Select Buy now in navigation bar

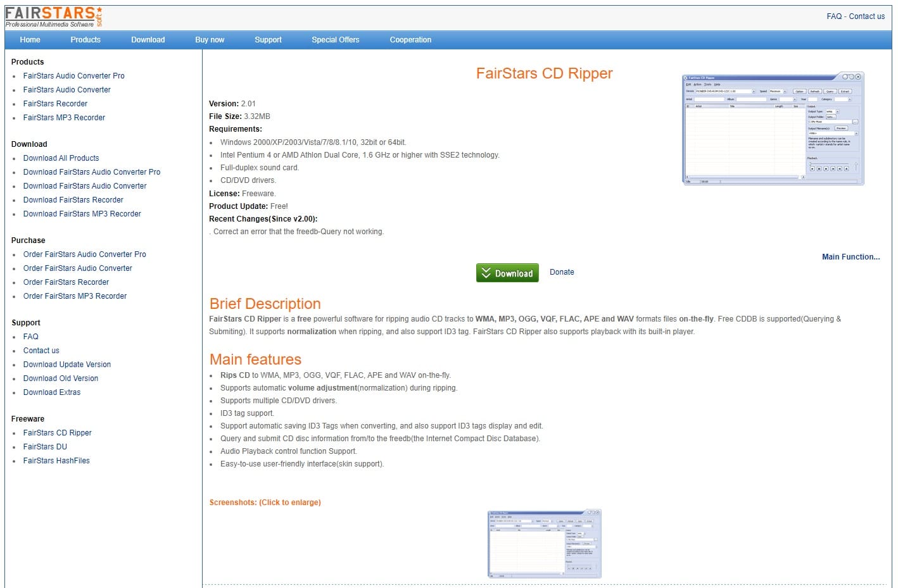[210, 40]
